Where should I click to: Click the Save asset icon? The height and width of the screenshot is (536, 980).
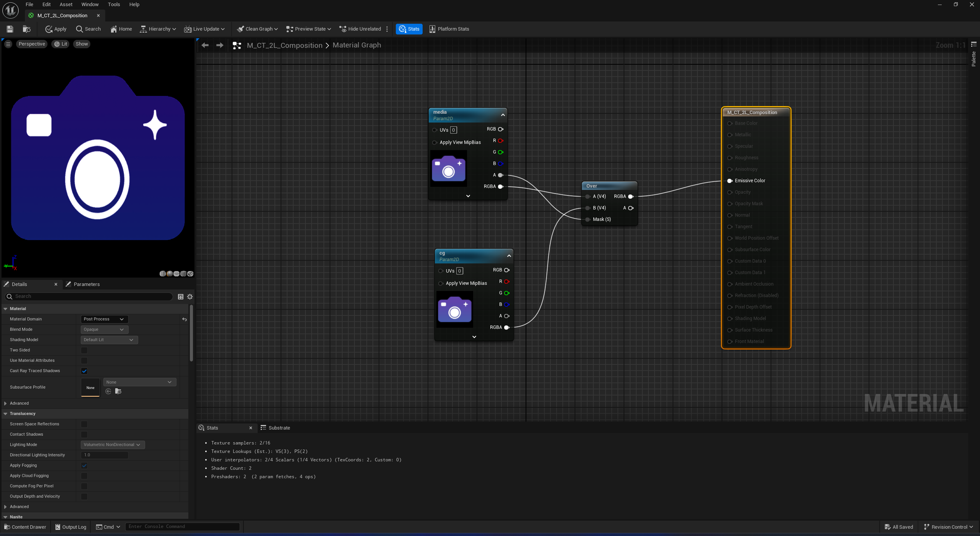pyautogui.click(x=10, y=29)
